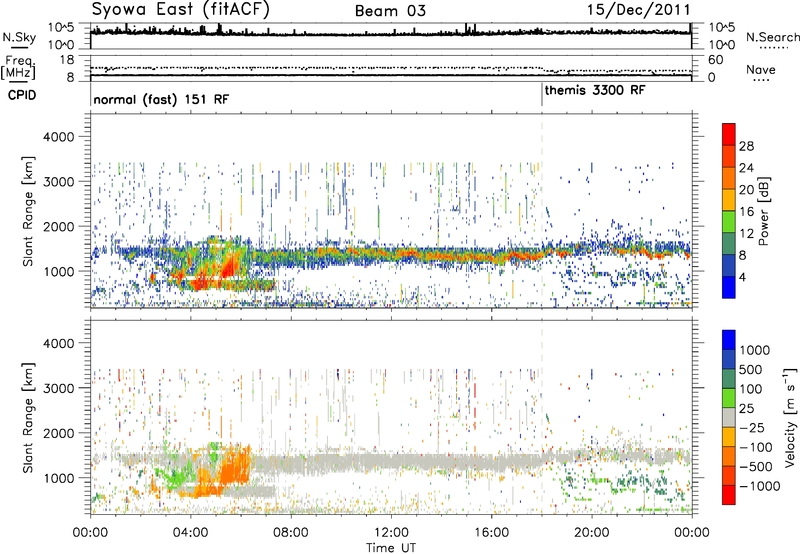
Task: Click the "N.Search" legend label
Action: pyautogui.click(x=772, y=37)
